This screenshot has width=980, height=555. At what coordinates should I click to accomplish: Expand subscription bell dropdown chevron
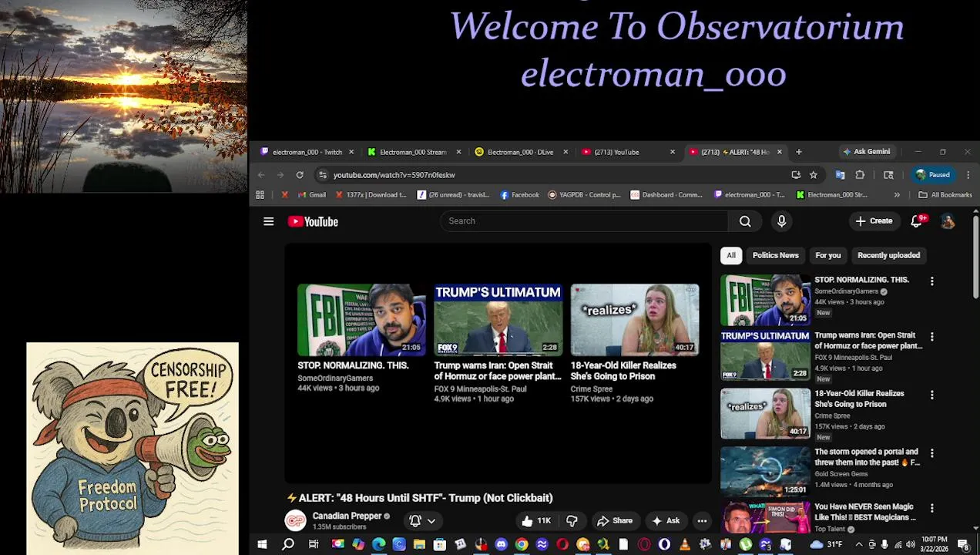[x=431, y=521]
